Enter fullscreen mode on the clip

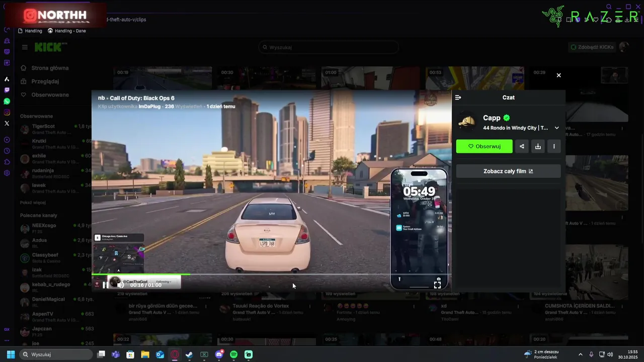[x=437, y=285]
